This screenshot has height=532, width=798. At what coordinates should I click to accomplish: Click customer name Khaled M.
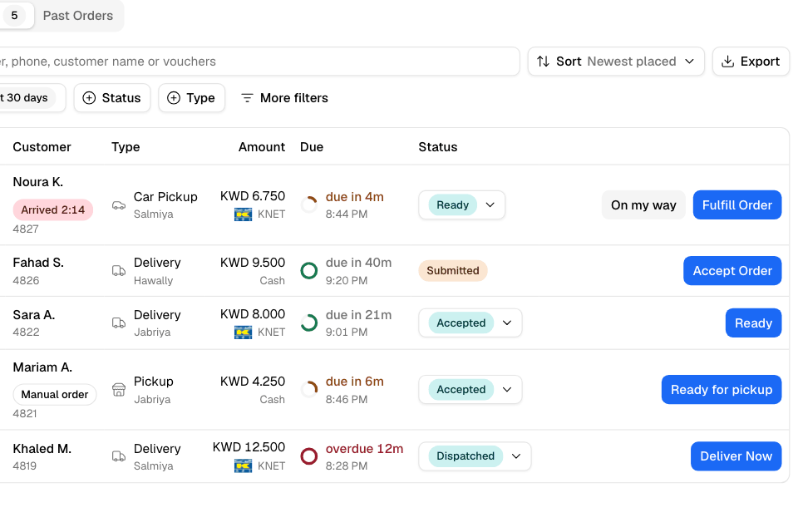[x=42, y=449]
